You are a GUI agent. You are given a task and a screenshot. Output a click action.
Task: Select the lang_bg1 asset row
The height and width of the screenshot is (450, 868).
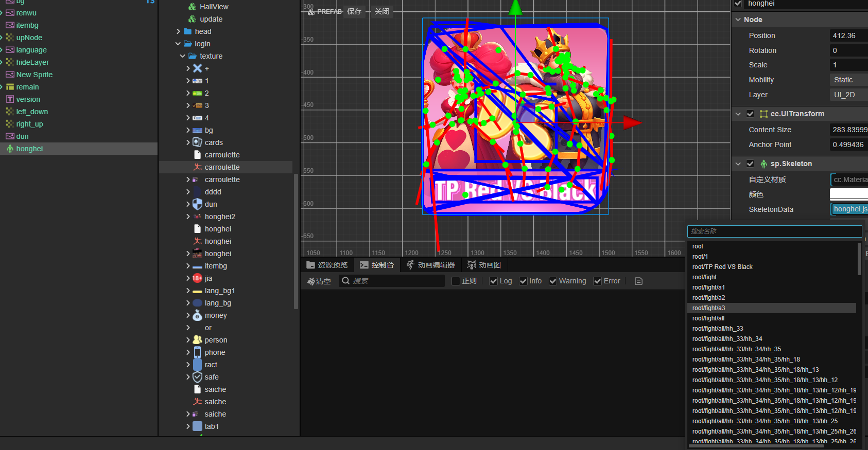coord(226,291)
